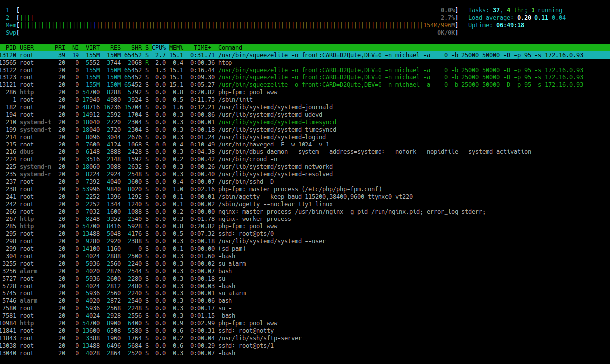The height and width of the screenshot is (364, 610).
Task: Click the CPU% column header
Action: (x=159, y=48)
